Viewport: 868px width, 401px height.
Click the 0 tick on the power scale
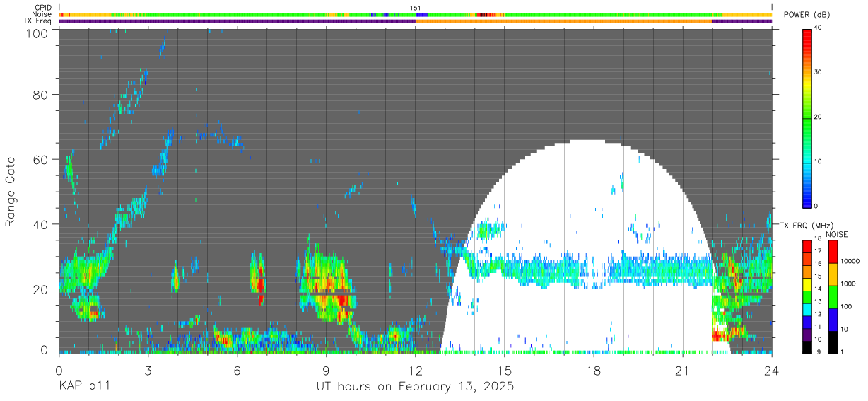click(x=817, y=206)
